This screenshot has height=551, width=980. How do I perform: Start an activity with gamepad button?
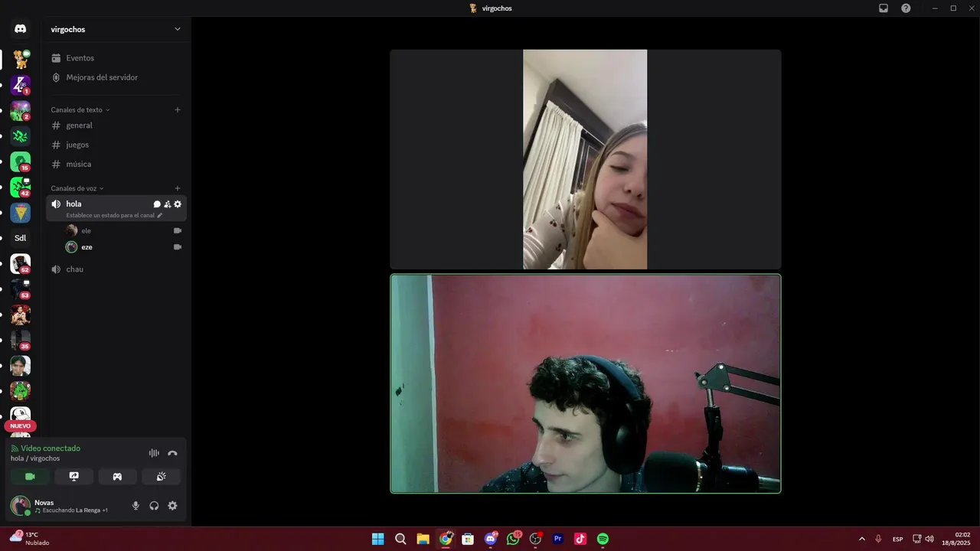pos(117,477)
